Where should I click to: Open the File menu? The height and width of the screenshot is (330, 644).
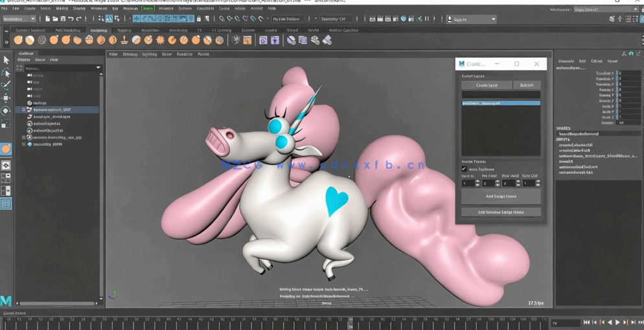pos(5,8)
